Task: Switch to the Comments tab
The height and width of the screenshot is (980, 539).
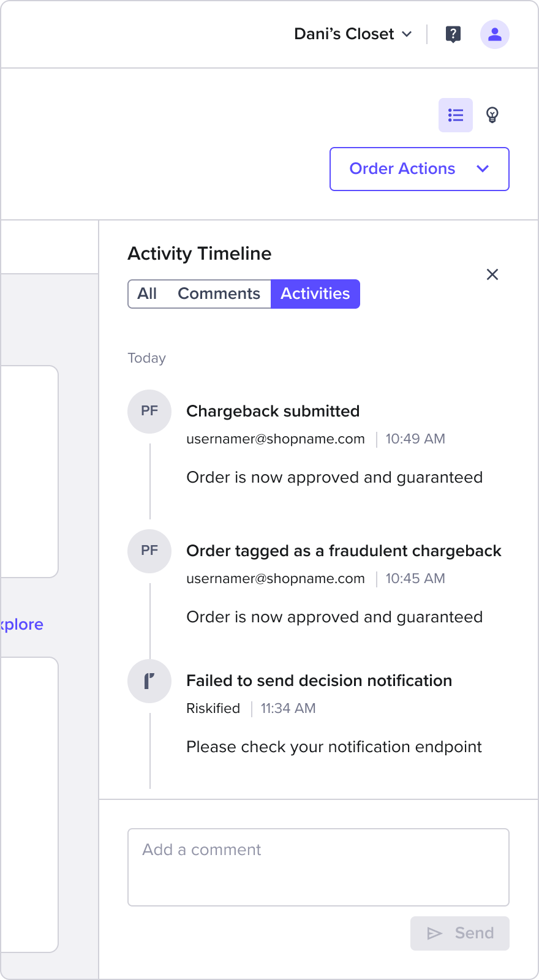Action: 219,294
